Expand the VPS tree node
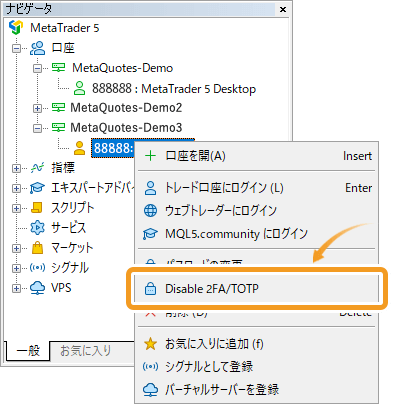The image size is (393, 404). click(x=16, y=288)
